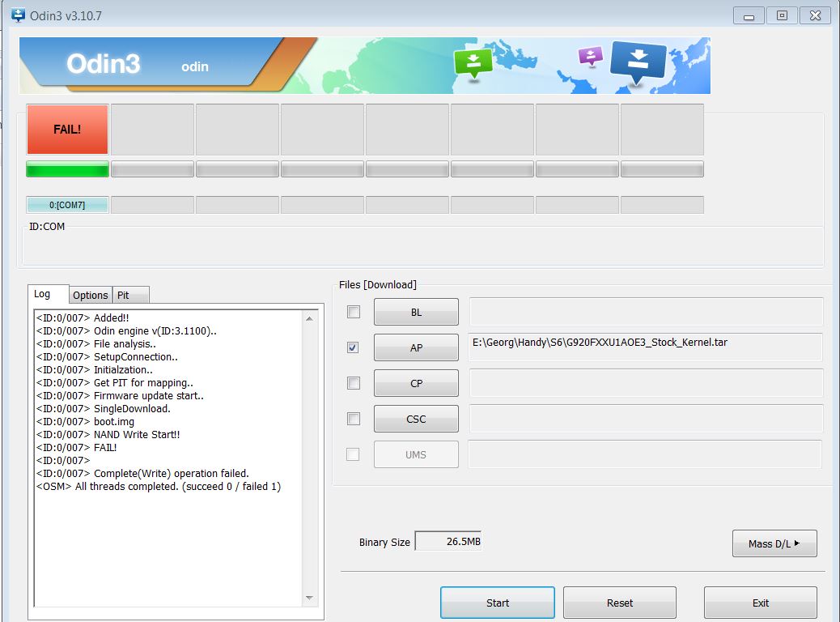
Task: Click the Exit button
Action: [761, 603]
